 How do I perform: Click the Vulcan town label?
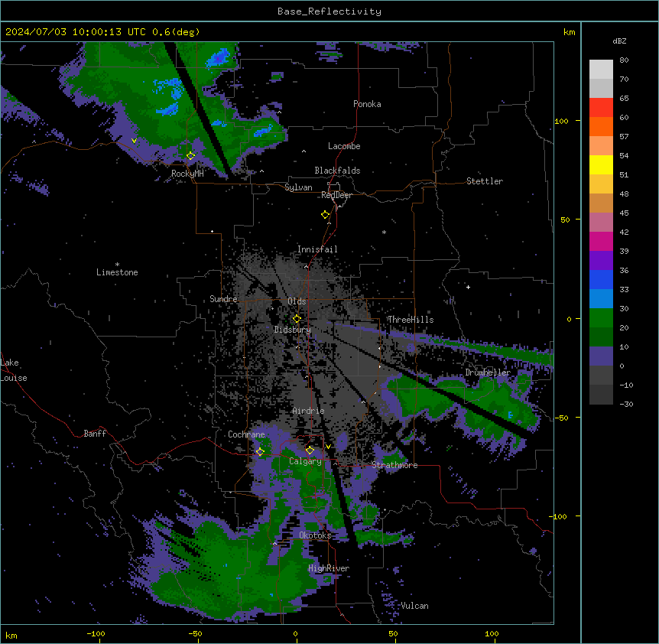click(414, 606)
